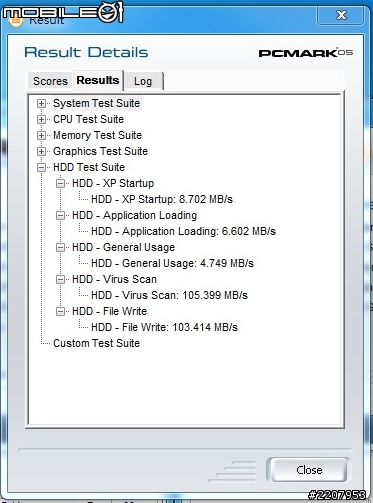Select Memory Test Suite tree item
373x503 pixels.
[98, 135]
